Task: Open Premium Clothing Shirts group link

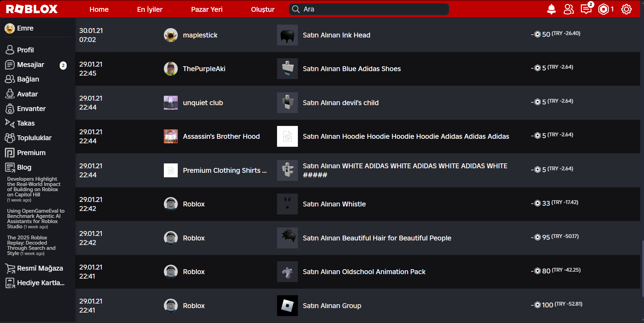Action: pos(225,170)
